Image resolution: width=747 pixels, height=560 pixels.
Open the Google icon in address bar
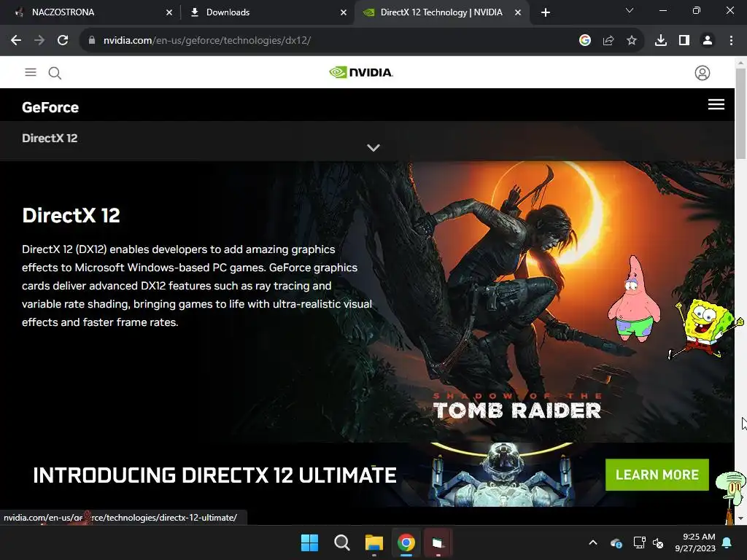(585, 41)
